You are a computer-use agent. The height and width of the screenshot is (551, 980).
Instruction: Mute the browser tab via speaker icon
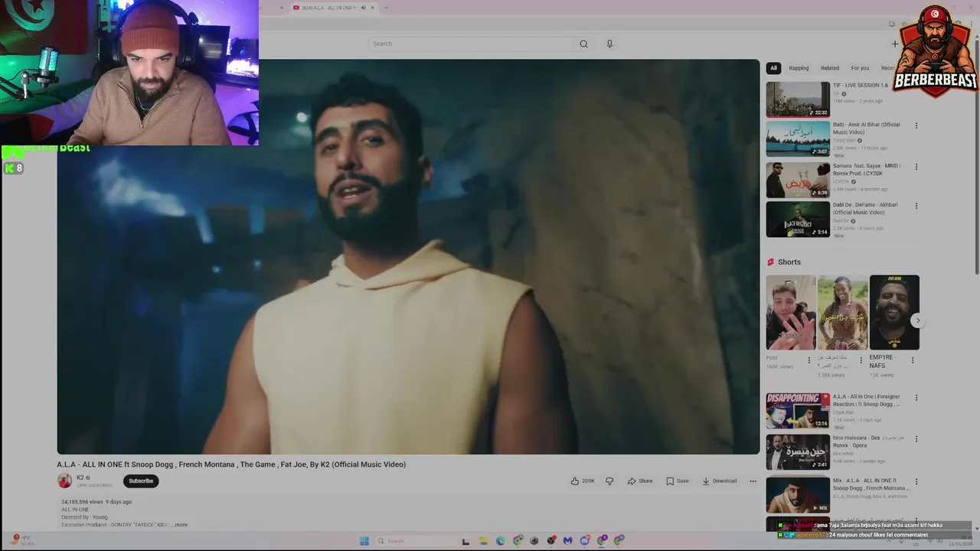coord(363,8)
